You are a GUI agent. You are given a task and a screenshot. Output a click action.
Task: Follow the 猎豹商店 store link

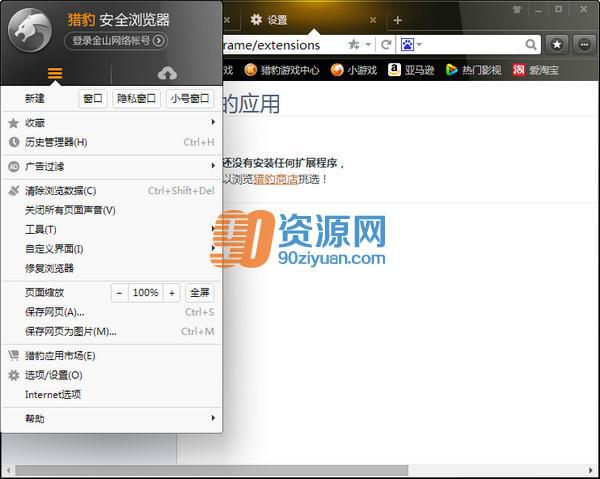click(276, 179)
